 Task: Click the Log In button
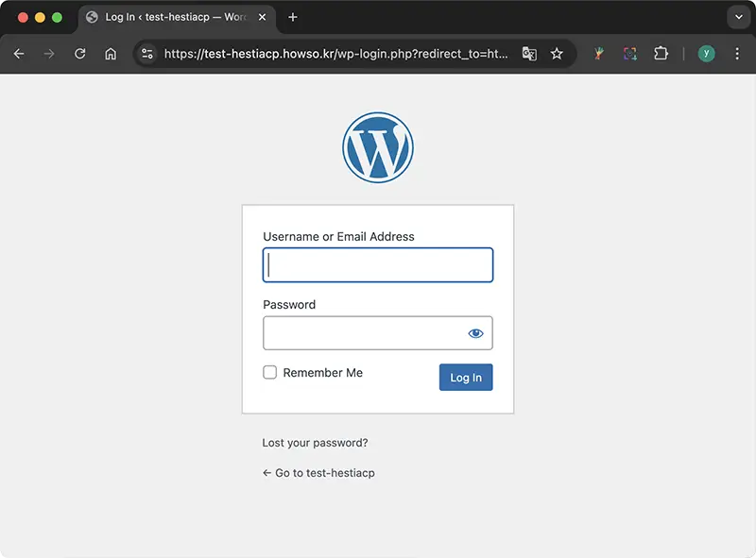click(466, 378)
